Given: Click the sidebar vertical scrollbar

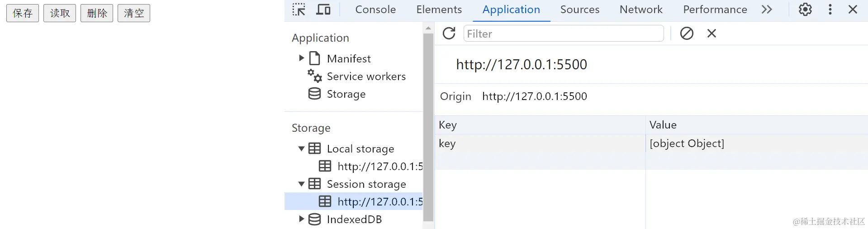Looking at the screenshot, I should (x=428, y=127).
